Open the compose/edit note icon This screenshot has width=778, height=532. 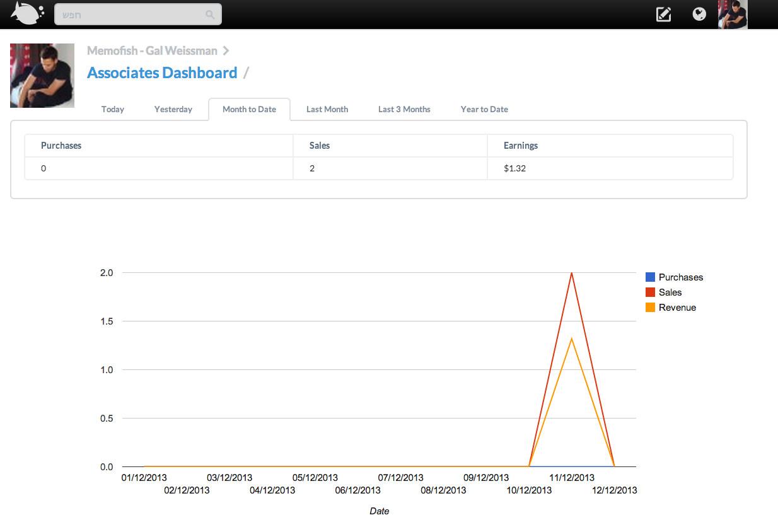pyautogui.click(x=663, y=14)
